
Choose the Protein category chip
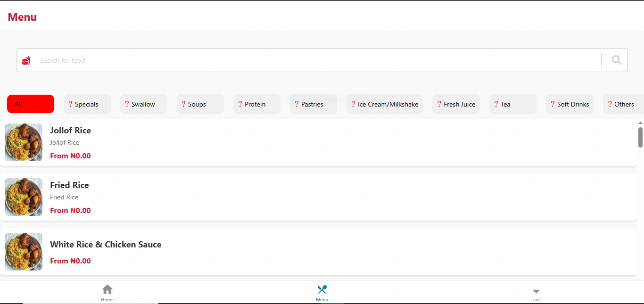click(257, 104)
